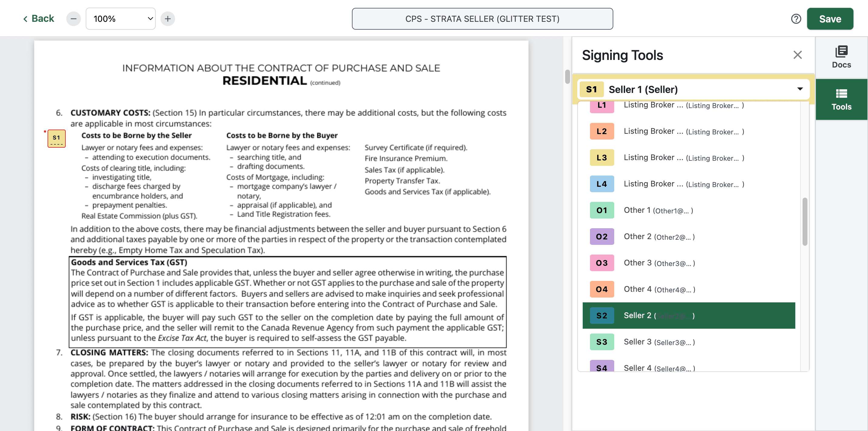Select Other 4 from the signer list
The image size is (868, 431).
click(x=689, y=289)
